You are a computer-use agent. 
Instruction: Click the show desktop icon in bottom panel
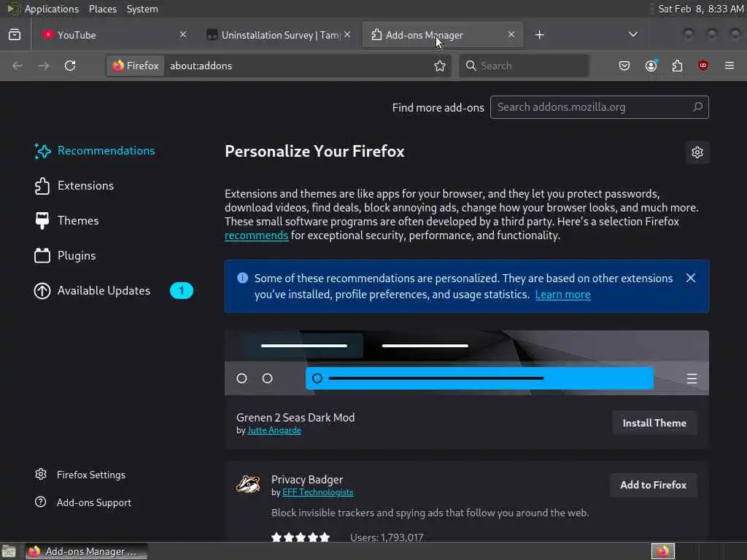coord(9,551)
